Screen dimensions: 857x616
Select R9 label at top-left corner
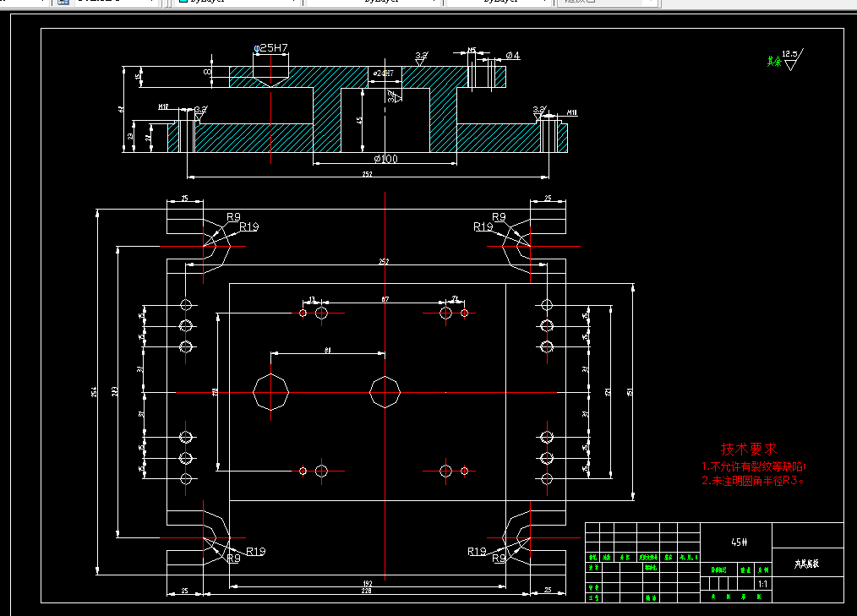[x=233, y=217]
